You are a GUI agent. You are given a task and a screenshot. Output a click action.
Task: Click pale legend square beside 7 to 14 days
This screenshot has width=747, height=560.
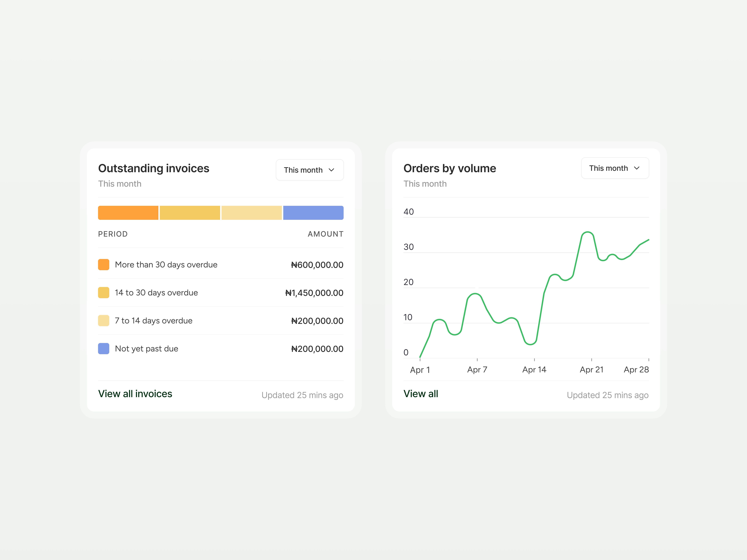[104, 321]
